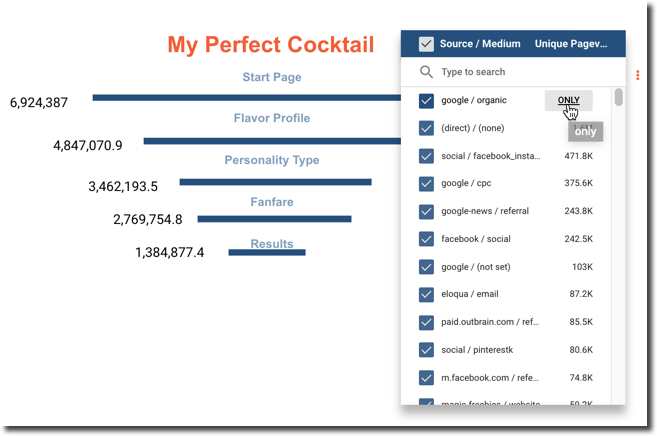This screenshot has width=657, height=436.
Task: Uncheck the google / organic checkbox
Action: [x=426, y=101]
